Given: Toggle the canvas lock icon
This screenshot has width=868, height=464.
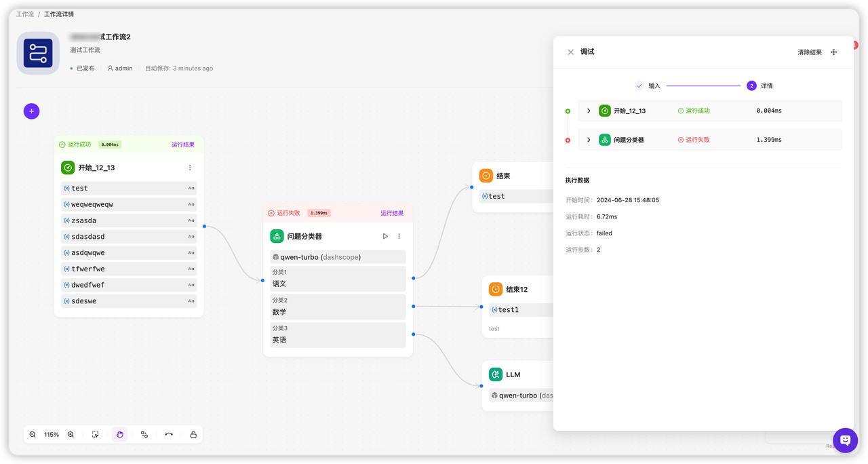Looking at the screenshot, I should pyautogui.click(x=193, y=435).
